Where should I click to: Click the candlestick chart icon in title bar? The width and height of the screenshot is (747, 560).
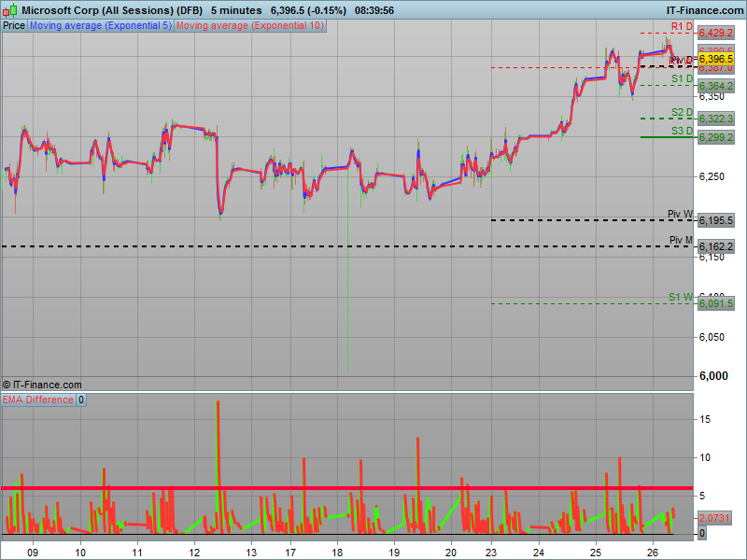click(x=10, y=10)
